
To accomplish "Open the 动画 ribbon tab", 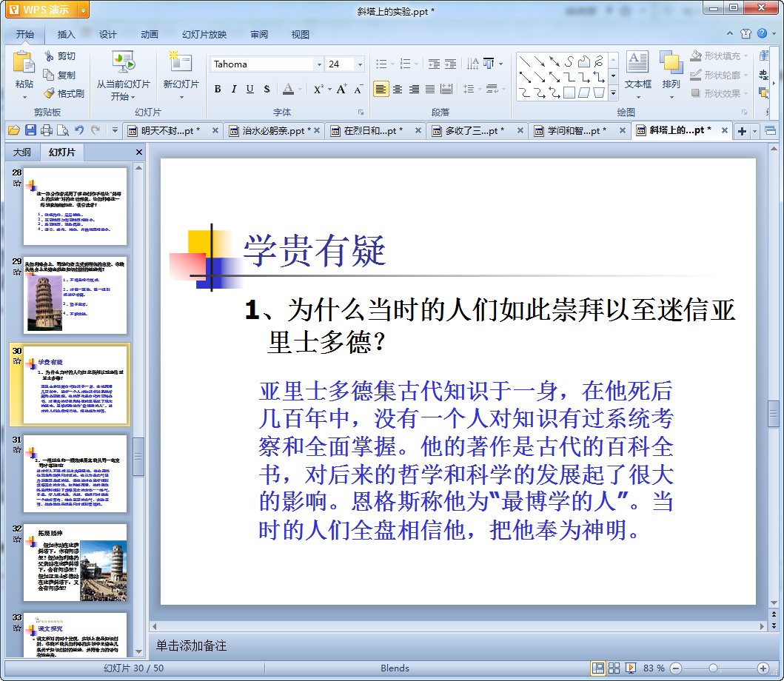I will coord(149,35).
